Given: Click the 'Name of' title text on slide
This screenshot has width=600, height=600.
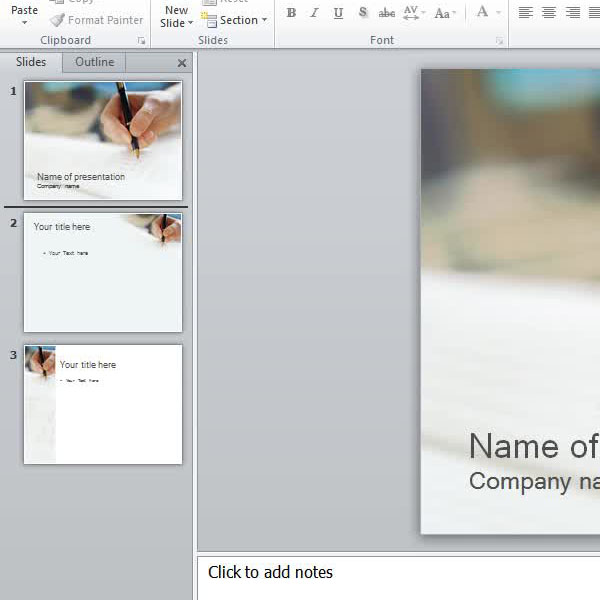Looking at the screenshot, I should pyautogui.click(x=534, y=446).
